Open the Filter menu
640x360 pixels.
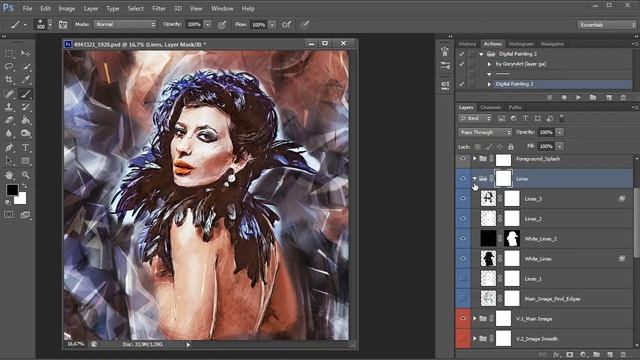(159, 8)
